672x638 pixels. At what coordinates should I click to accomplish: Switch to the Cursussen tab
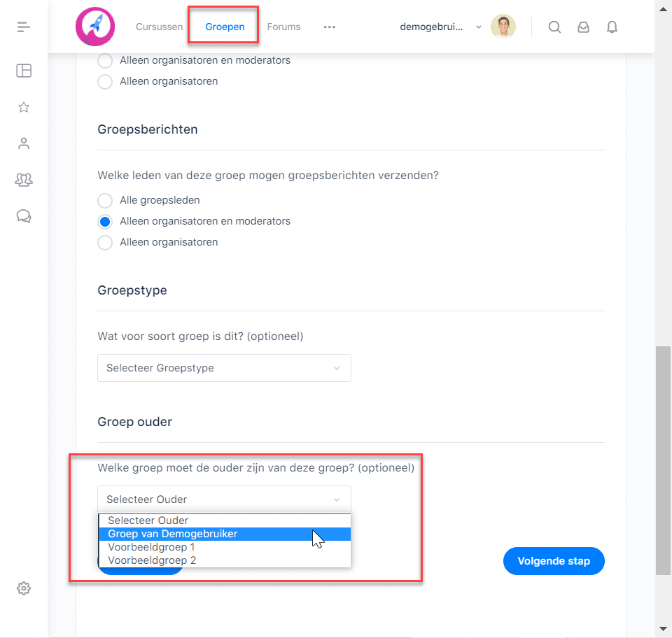(x=159, y=27)
